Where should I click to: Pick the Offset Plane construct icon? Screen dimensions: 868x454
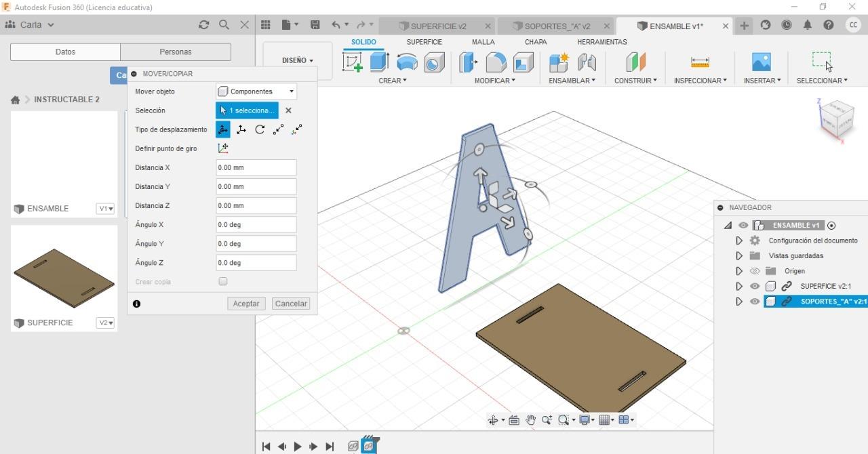[635, 62]
